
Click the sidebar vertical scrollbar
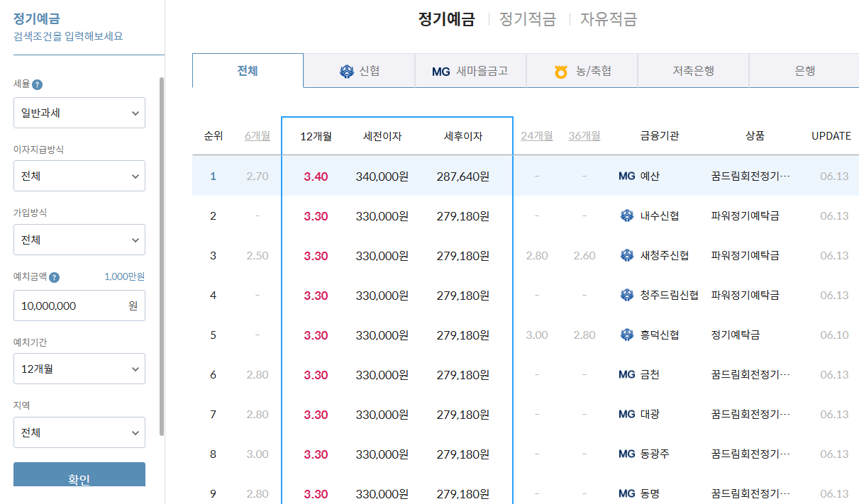(161, 255)
